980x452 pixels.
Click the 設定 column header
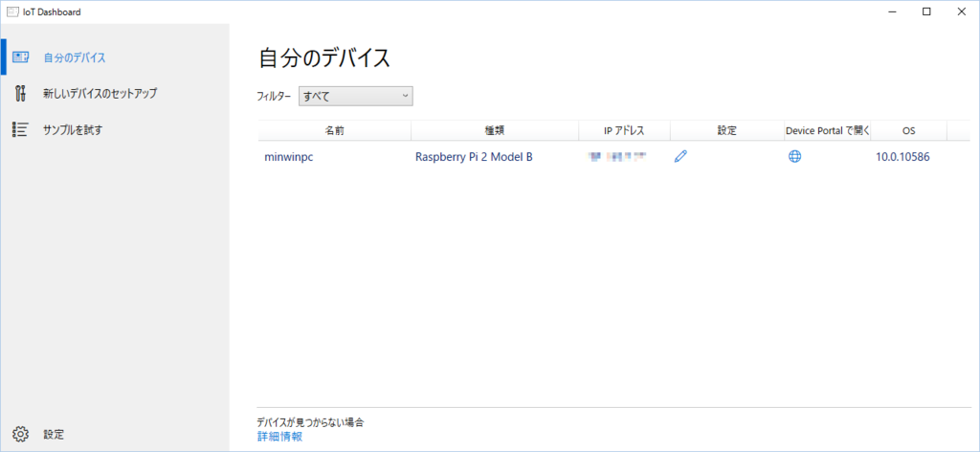[727, 130]
